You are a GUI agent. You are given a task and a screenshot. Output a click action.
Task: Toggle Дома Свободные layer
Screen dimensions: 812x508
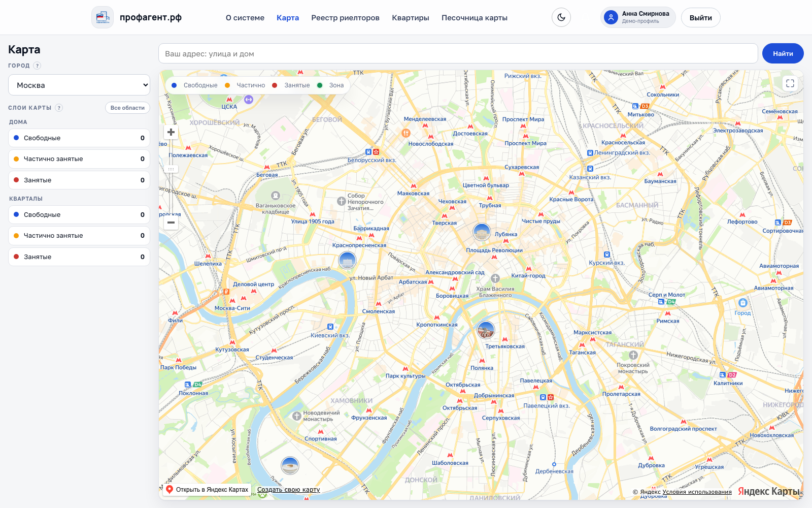tap(79, 138)
